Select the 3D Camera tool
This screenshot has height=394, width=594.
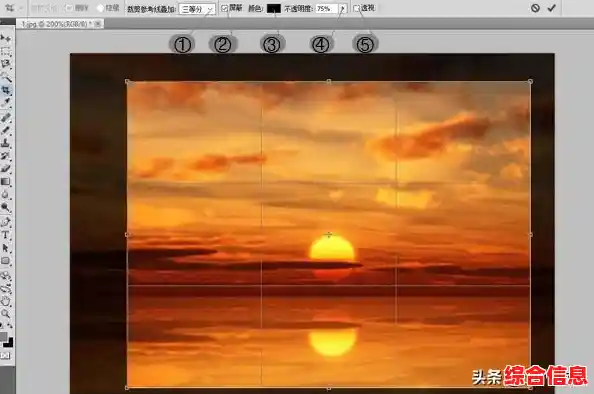pos(6,289)
